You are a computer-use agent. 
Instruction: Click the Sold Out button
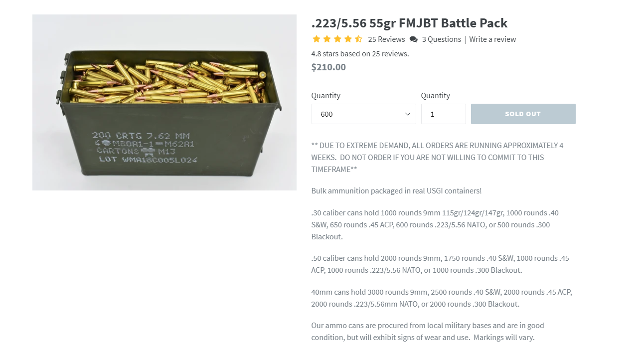pos(523,114)
